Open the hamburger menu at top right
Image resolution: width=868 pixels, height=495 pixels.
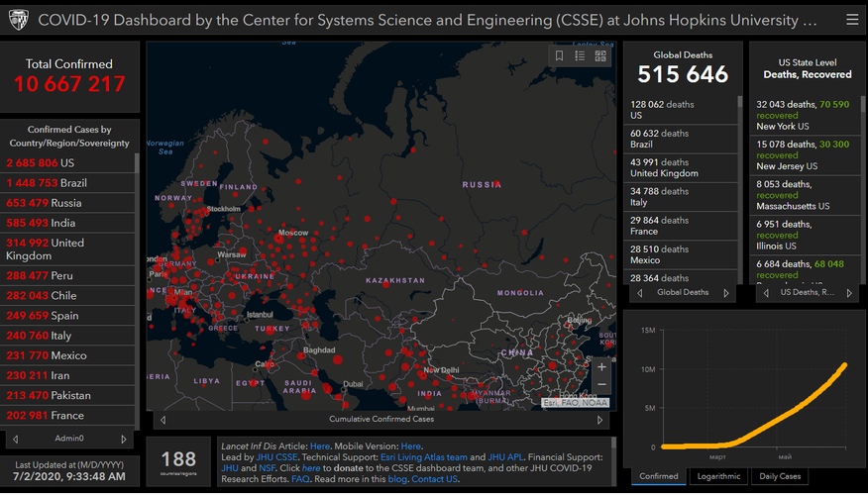click(852, 19)
